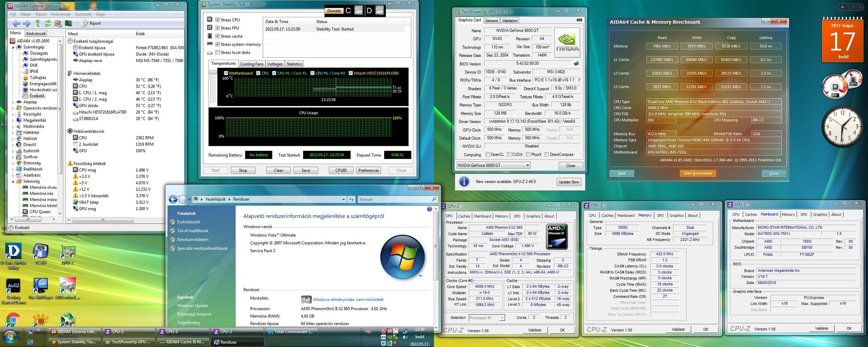
Task: Click GPU-Z BIOS save chip icon
Action: tap(576, 64)
